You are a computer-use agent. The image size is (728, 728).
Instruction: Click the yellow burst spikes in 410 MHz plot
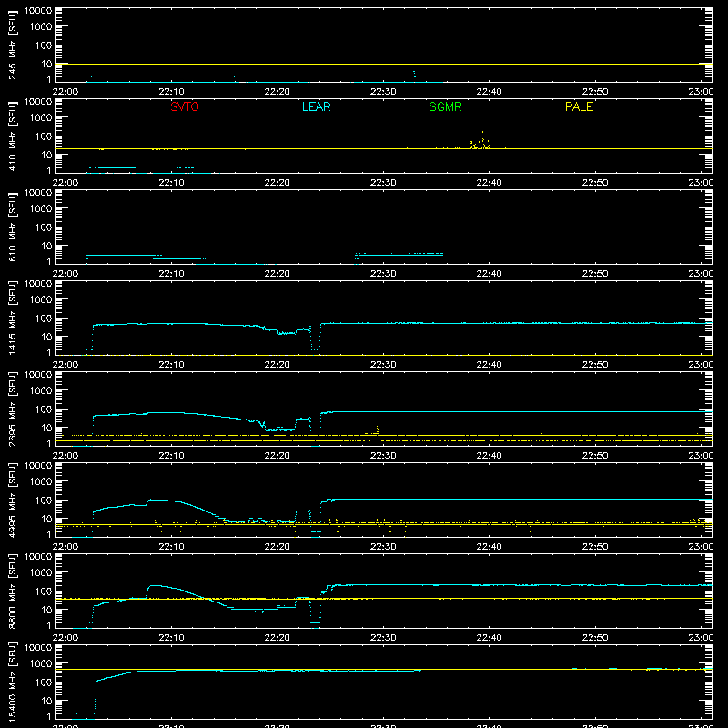coord(480,141)
